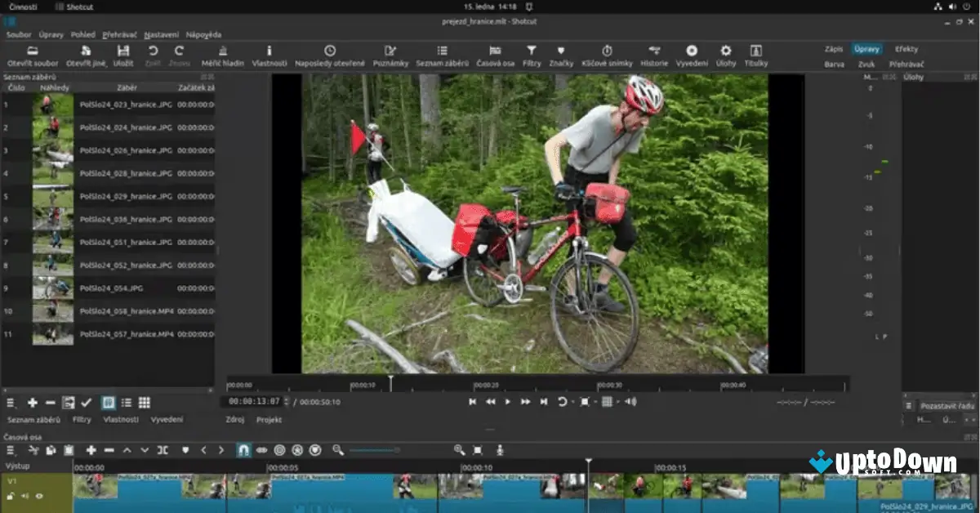Viewport: 980px width, 513px height.
Task: Switch to the Projekt tab under the player
Action: (269, 419)
